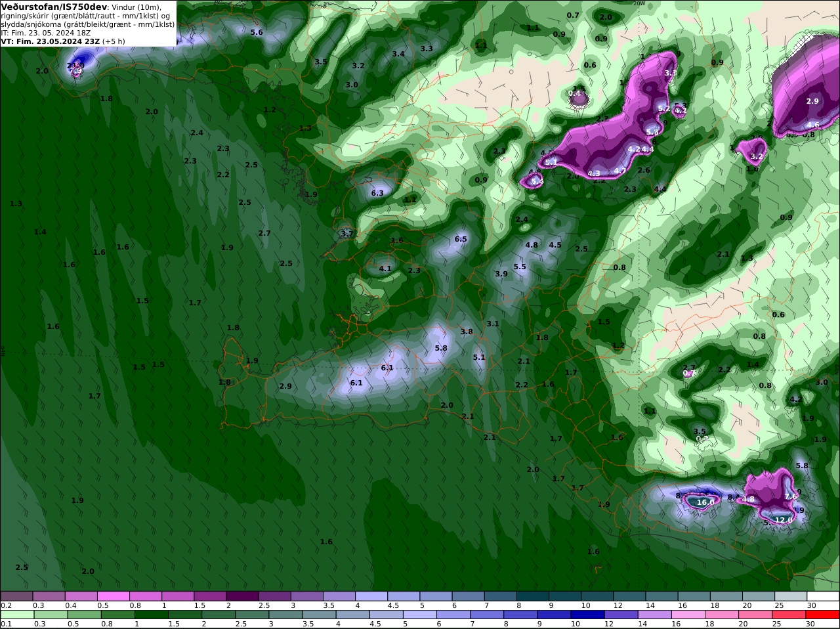840x629 pixels.
Task: Click the 4.6 value in the purple area
Action: (813, 124)
